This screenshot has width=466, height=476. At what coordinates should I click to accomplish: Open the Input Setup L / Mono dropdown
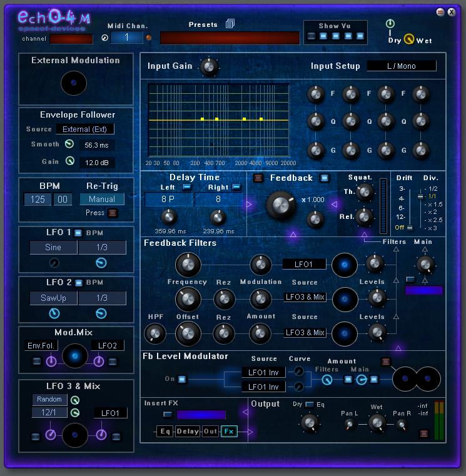(402, 66)
